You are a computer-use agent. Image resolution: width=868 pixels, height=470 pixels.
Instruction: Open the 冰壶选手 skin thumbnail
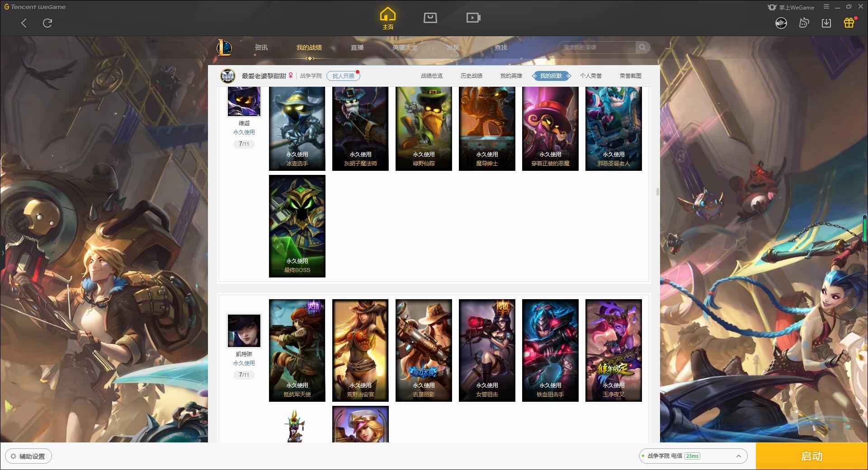pyautogui.click(x=297, y=129)
